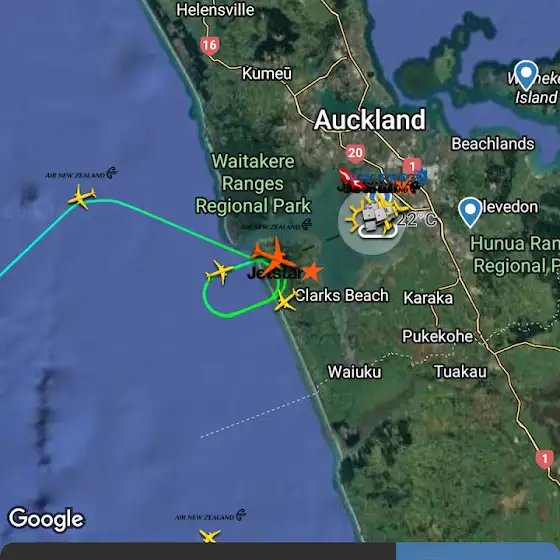Select the large orange Jetstar aircraft
Viewport: 560px width, 560px height.
(x=274, y=256)
